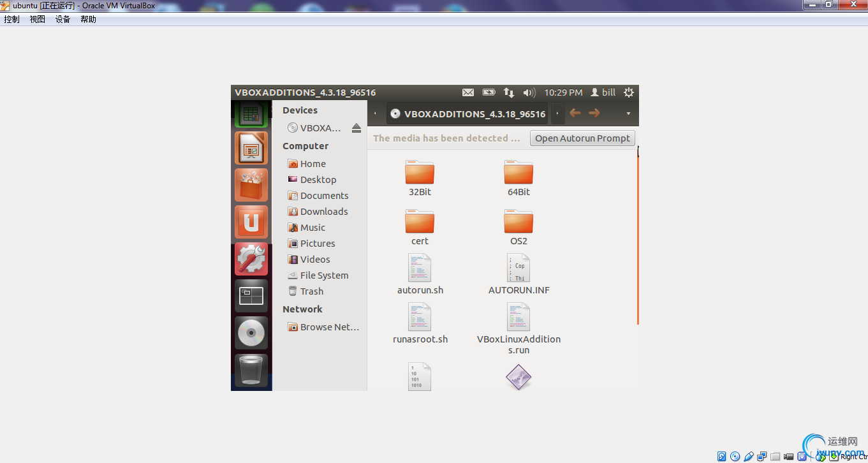The image size is (868, 463).
Task: Open the system power gear menu
Action: point(629,92)
